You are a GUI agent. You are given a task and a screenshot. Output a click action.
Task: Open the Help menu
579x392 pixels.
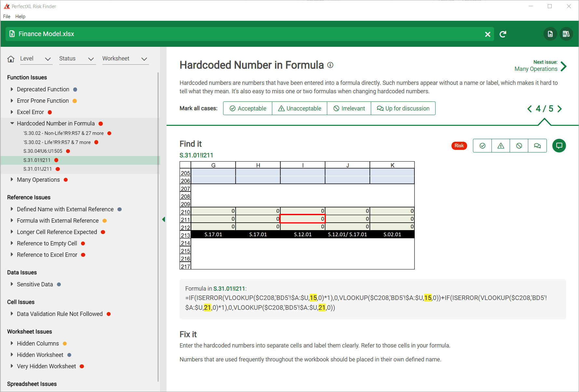pyautogui.click(x=20, y=17)
